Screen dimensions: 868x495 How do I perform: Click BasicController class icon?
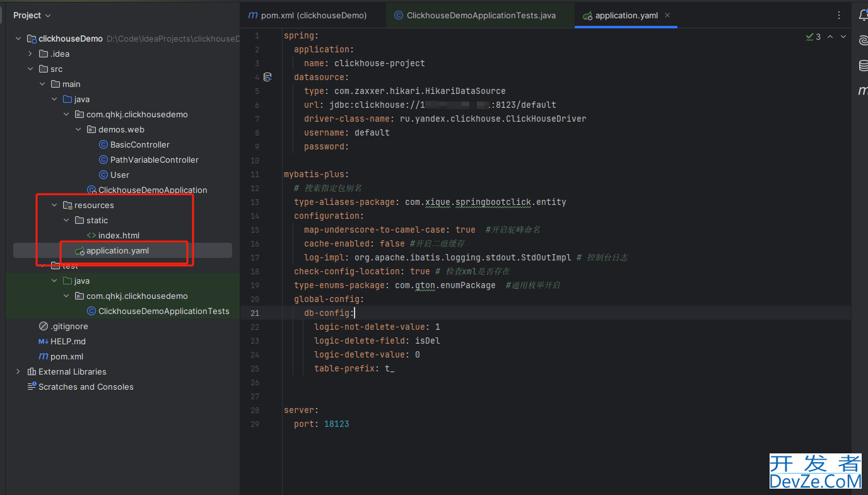coord(103,144)
